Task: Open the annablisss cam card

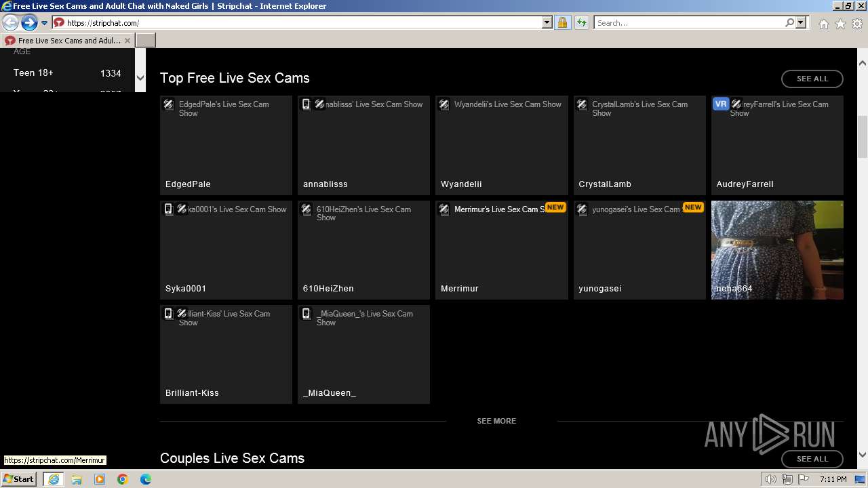Action: [x=363, y=145]
